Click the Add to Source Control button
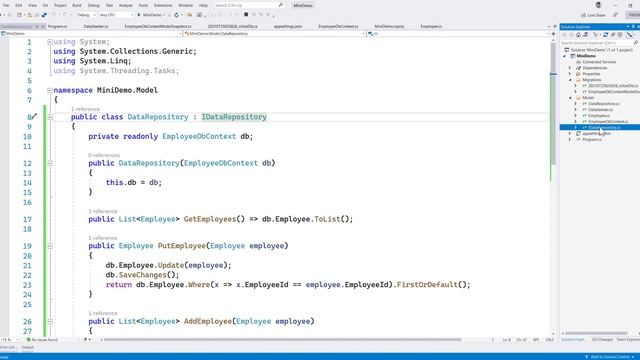The image size is (640, 360). 610,357
